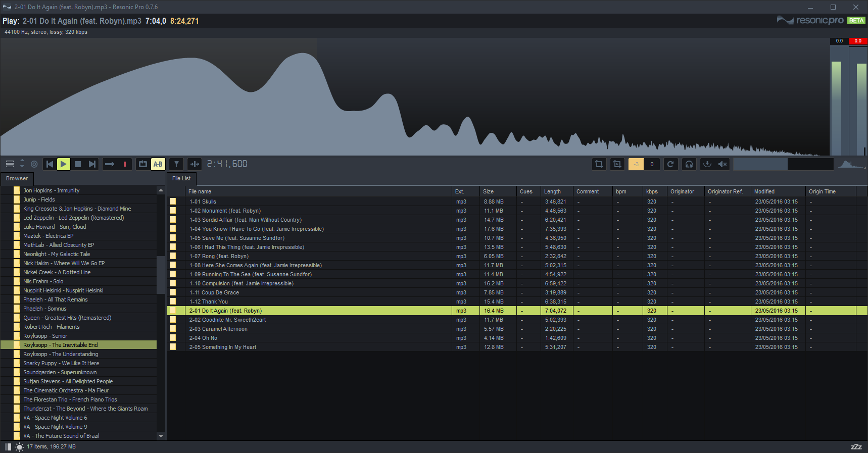Click the first crop selection icon

[599, 164]
